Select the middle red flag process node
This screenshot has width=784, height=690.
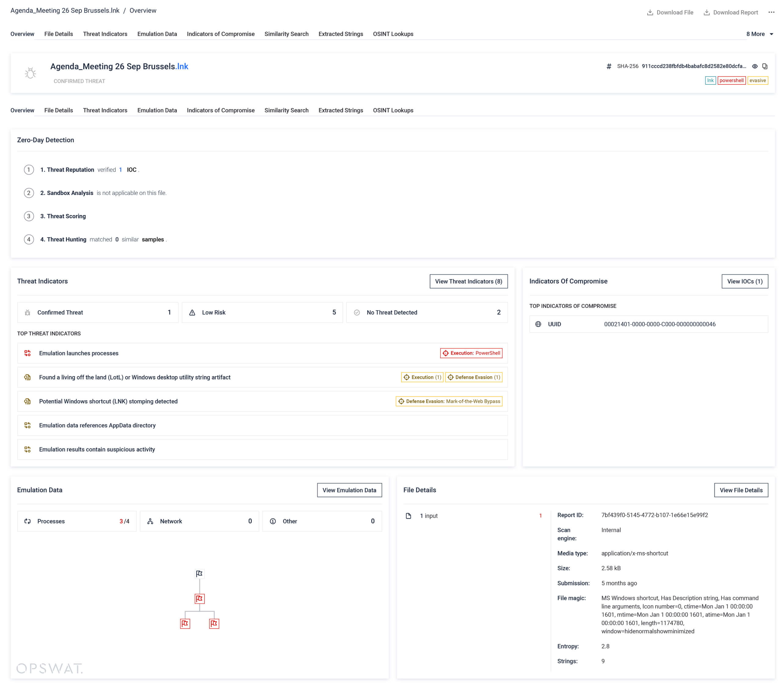199,598
